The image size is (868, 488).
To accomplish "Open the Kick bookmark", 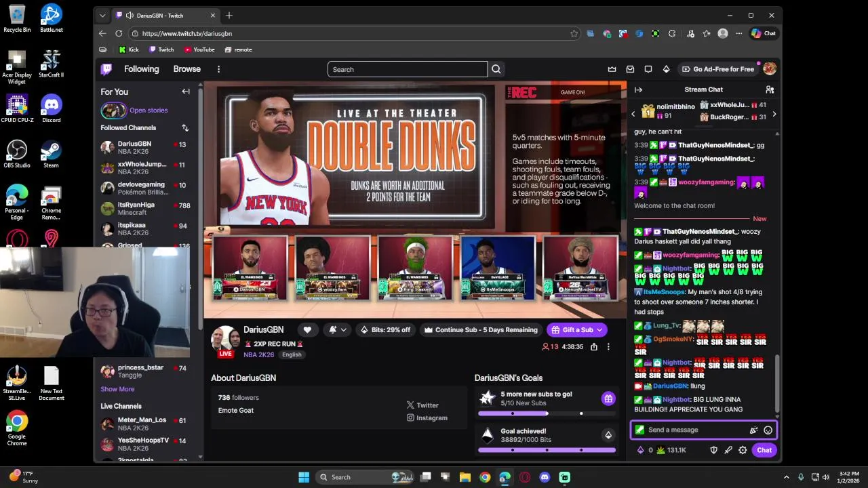I will click(129, 49).
